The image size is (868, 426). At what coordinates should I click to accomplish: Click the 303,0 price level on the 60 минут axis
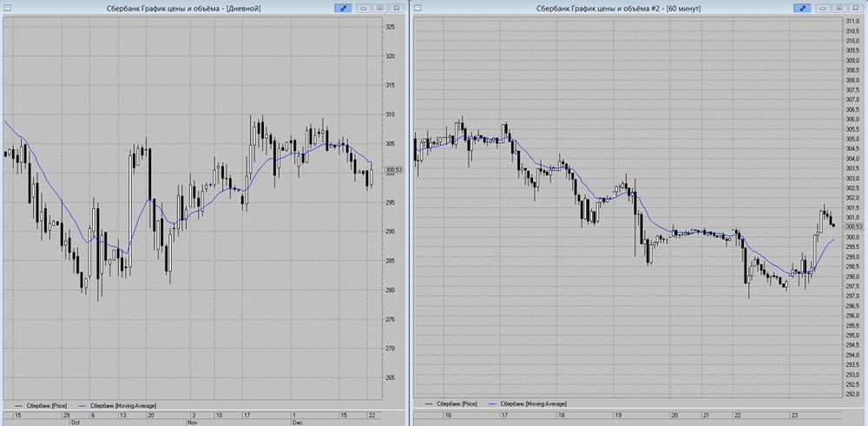pyautogui.click(x=852, y=178)
